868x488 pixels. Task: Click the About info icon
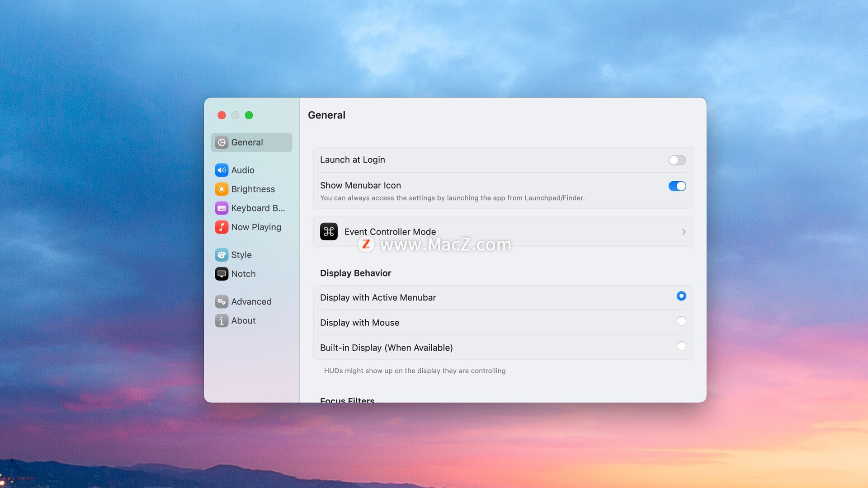221,321
